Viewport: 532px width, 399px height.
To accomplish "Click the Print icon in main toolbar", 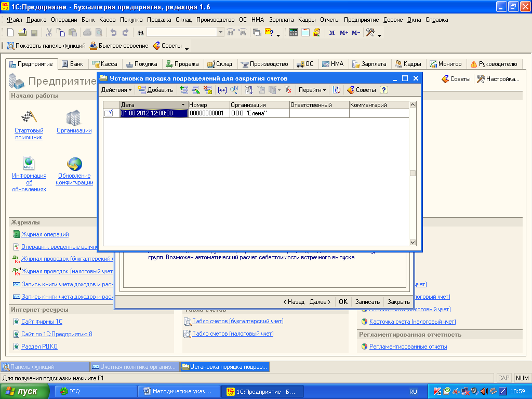I will click(x=87, y=33).
